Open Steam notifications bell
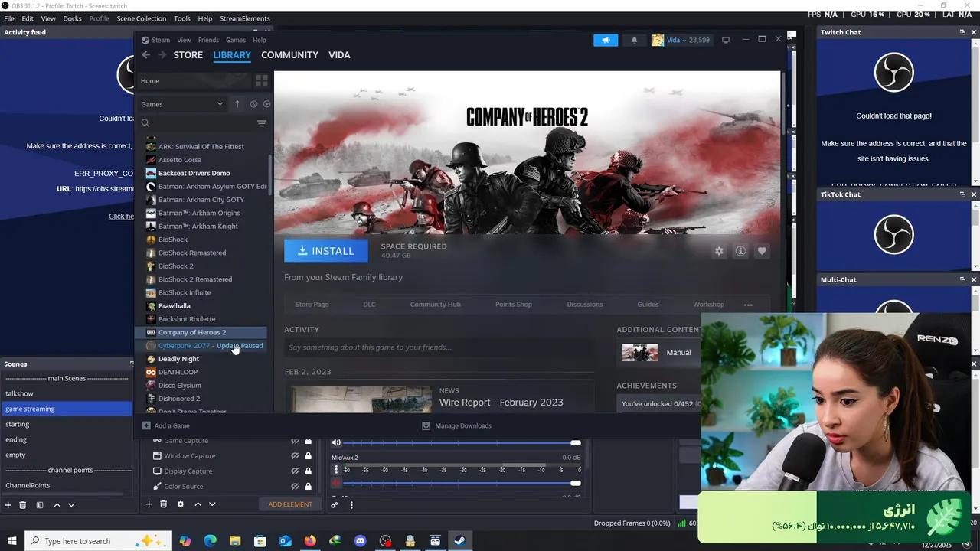Screen dimensions: 980x551 point(634,41)
